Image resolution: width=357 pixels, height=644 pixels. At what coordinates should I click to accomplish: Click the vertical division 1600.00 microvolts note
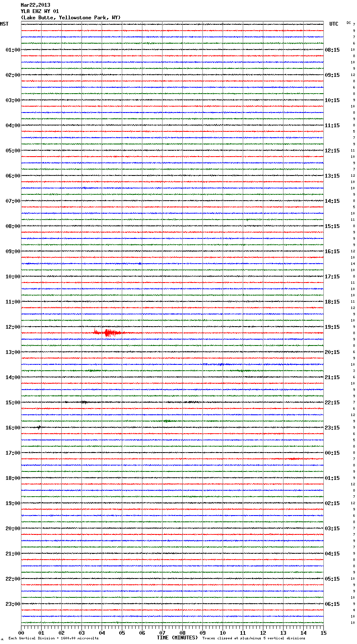tap(53, 639)
